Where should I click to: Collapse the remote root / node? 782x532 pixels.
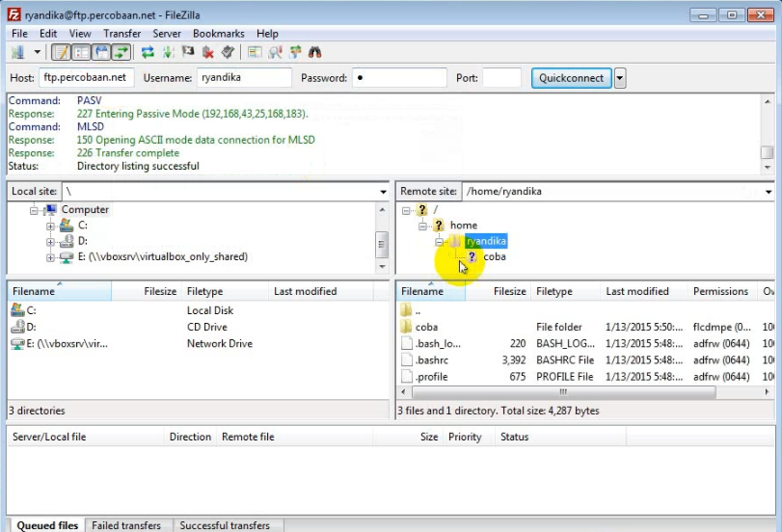(x=406, y=210)
